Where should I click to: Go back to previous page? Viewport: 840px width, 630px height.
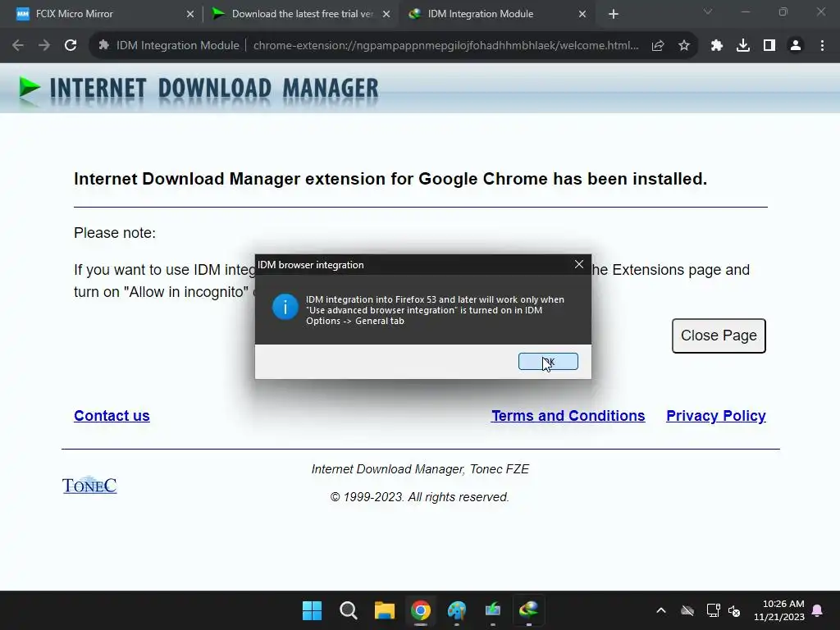(18, 46)
